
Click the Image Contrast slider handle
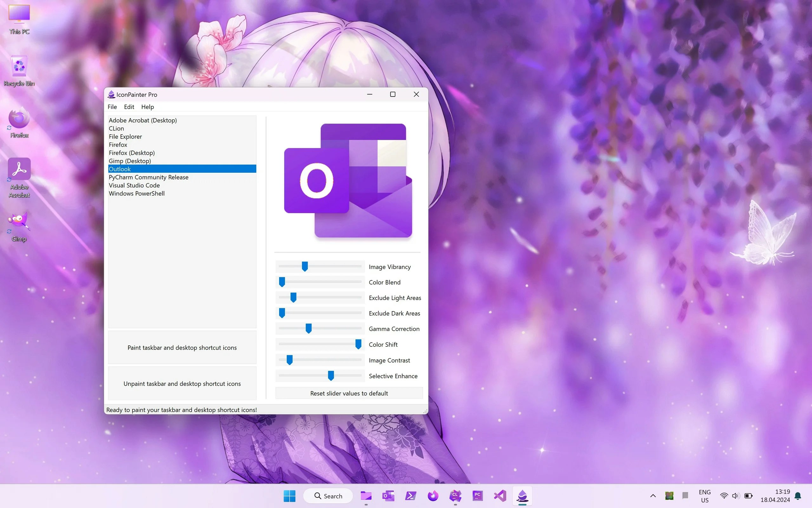(x=290, y=360)
